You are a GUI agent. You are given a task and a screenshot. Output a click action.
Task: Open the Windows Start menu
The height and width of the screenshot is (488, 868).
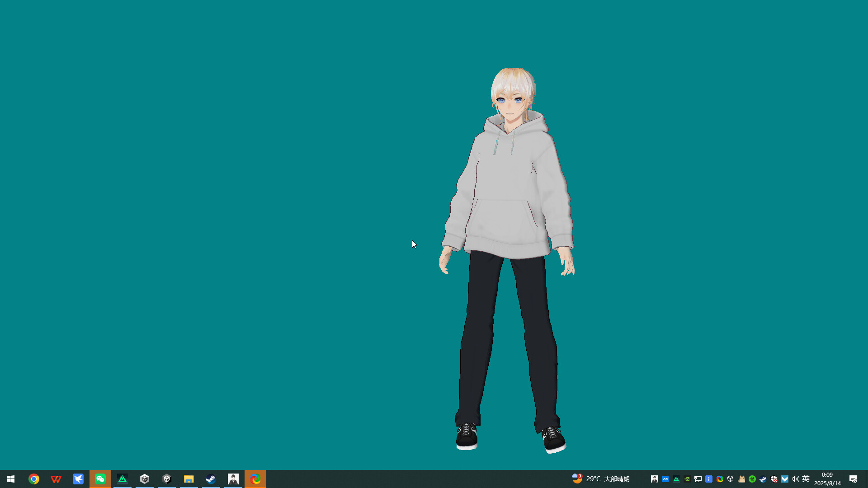click(x=10, y=479)
